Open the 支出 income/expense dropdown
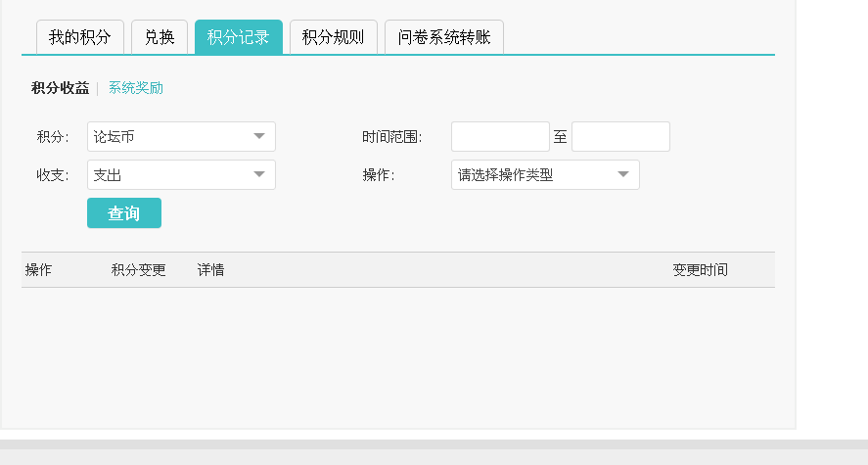 [x=181, y=175]
